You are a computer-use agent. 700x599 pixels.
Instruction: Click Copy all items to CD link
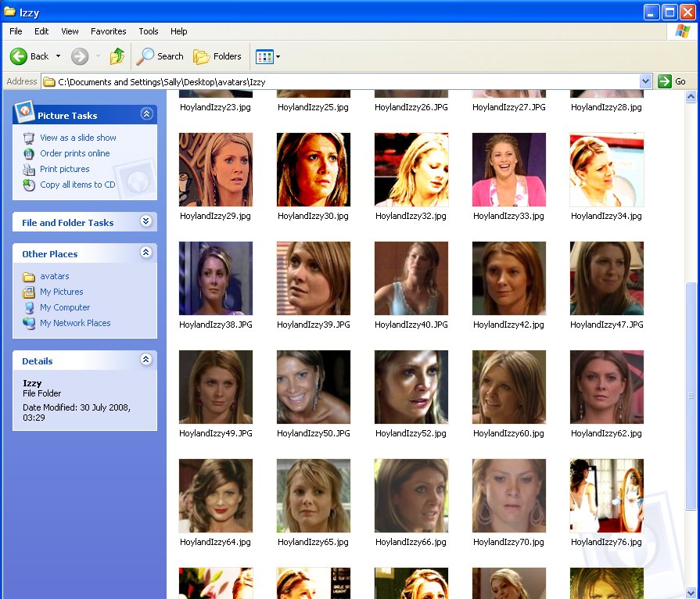[77, 185]
